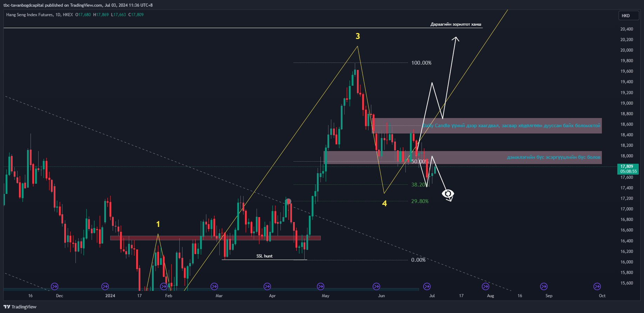Click the TradingView logo
Image resolution: width=644 pixels, height=313 pixels.
coord(20,307)
